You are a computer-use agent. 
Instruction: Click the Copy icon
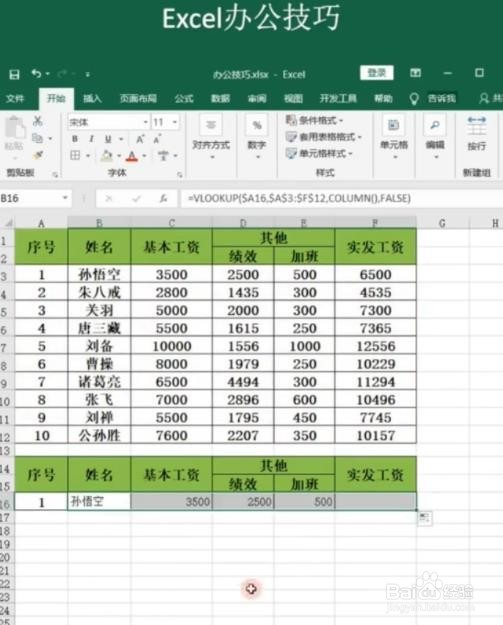[37, 138]
